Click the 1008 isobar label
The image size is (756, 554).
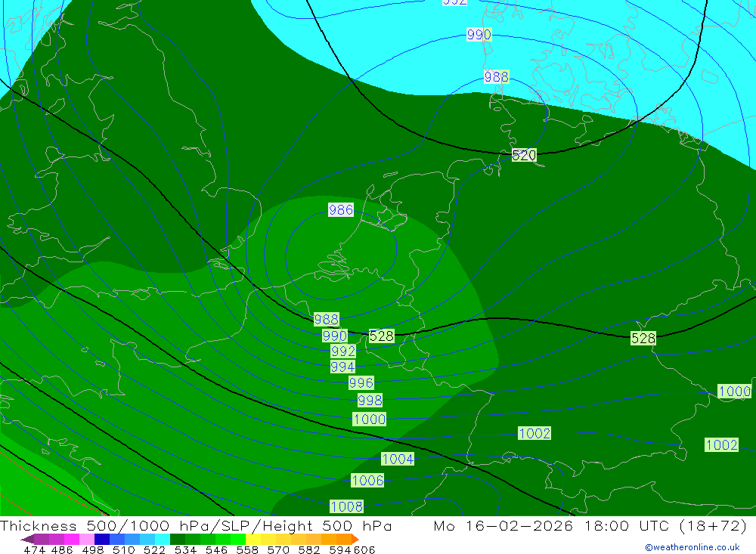click(x=347, y=506)
